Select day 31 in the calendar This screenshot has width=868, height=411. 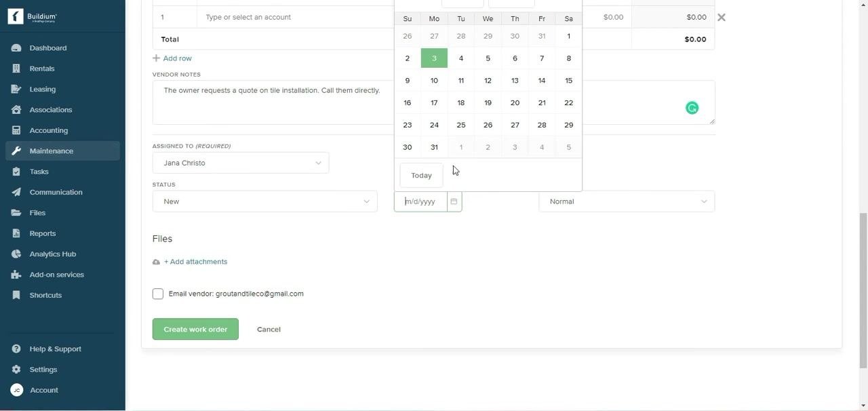(x=434, y=147)
